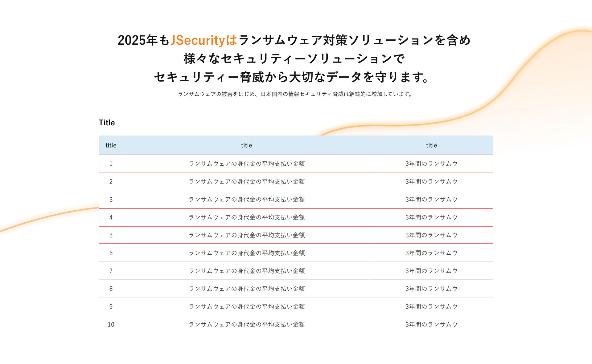Click the first narrow title column header
Viewport: 592px width, 364px height.
tap(111, 145)
